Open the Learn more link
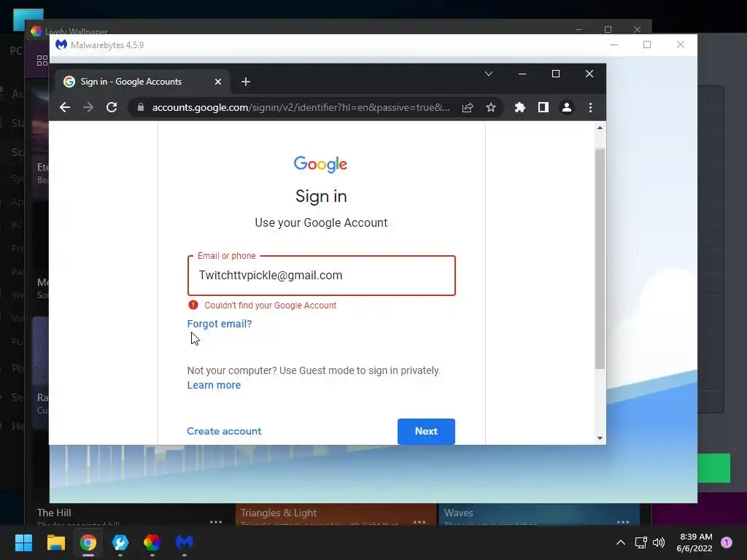 (x=214, y=385)
